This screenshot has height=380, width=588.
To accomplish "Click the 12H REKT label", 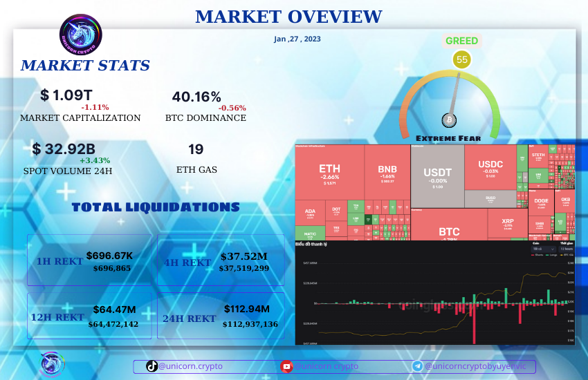I will [57, 318].
